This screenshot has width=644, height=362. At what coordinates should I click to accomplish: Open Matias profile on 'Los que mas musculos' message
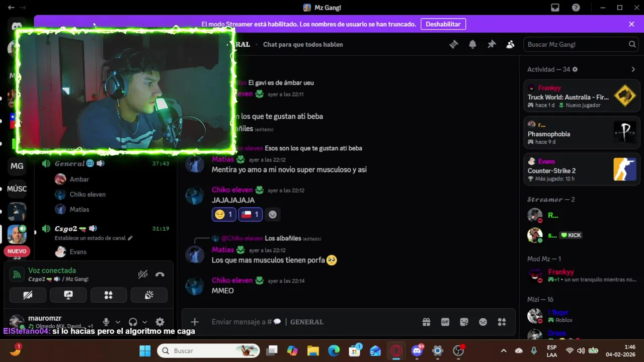[x=222, y=250]
